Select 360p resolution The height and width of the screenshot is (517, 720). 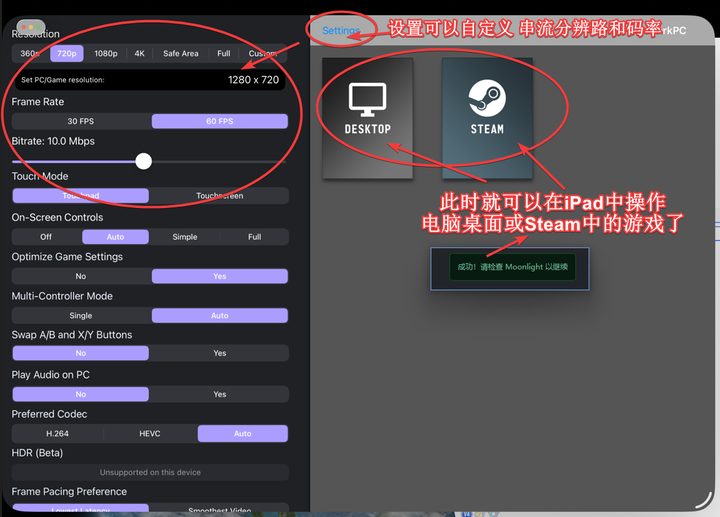30,53
